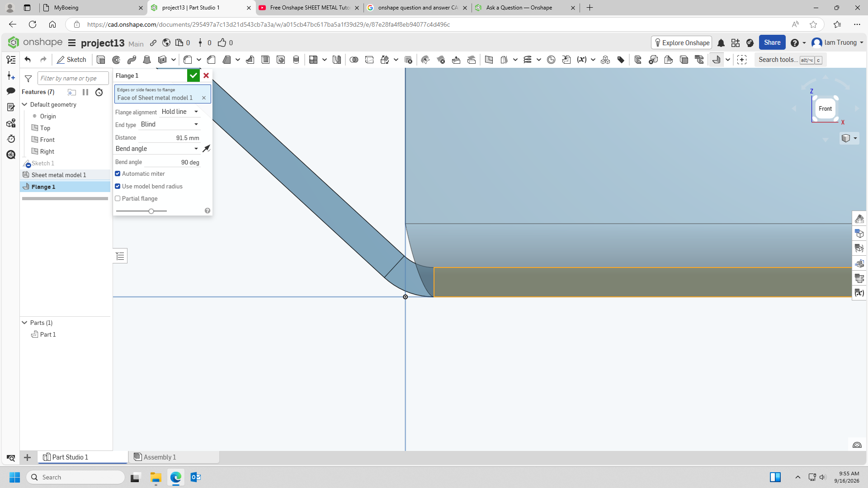
Task: Open flat view list icon on canvas
Action: [120, 256]
